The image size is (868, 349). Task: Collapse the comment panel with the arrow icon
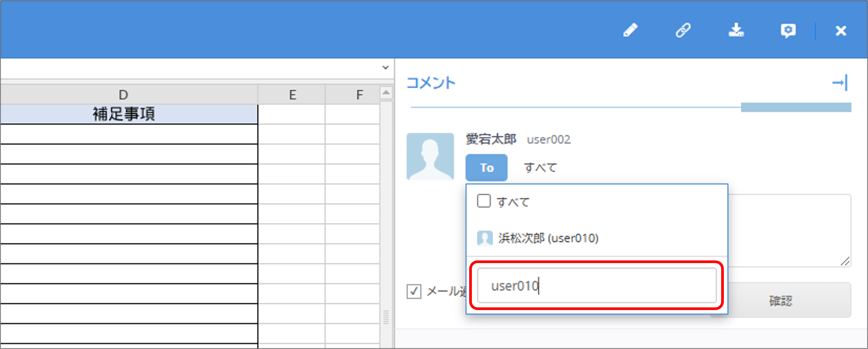(840, 83)
